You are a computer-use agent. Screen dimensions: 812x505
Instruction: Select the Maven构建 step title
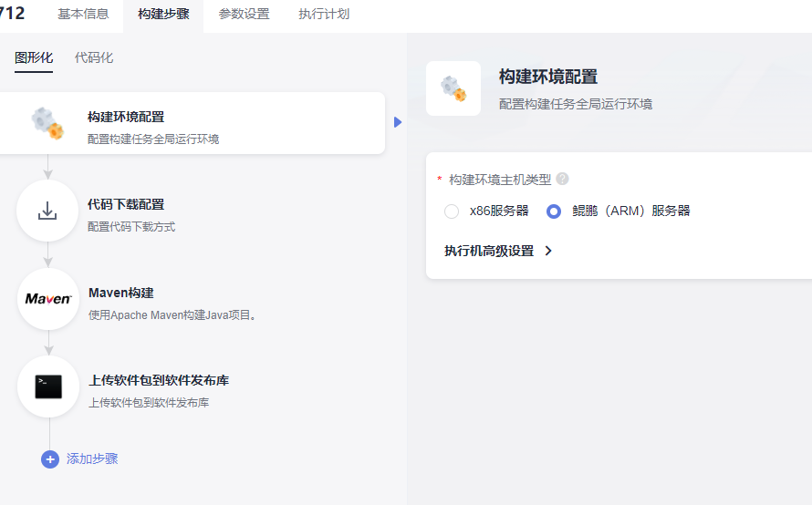point(121,293)
